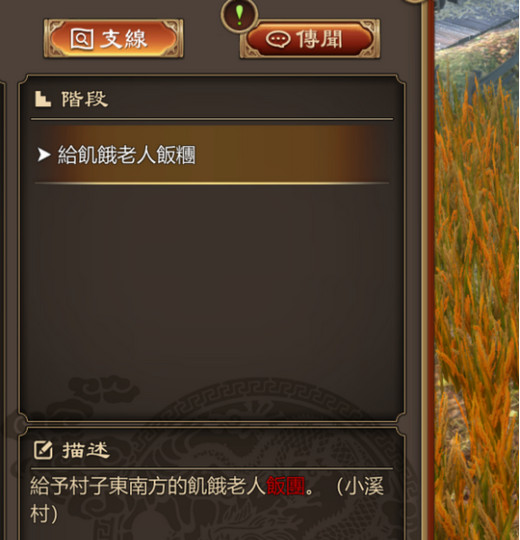
Task: Click the edit note icon beside 描述
Action: (x=43, y=450)
